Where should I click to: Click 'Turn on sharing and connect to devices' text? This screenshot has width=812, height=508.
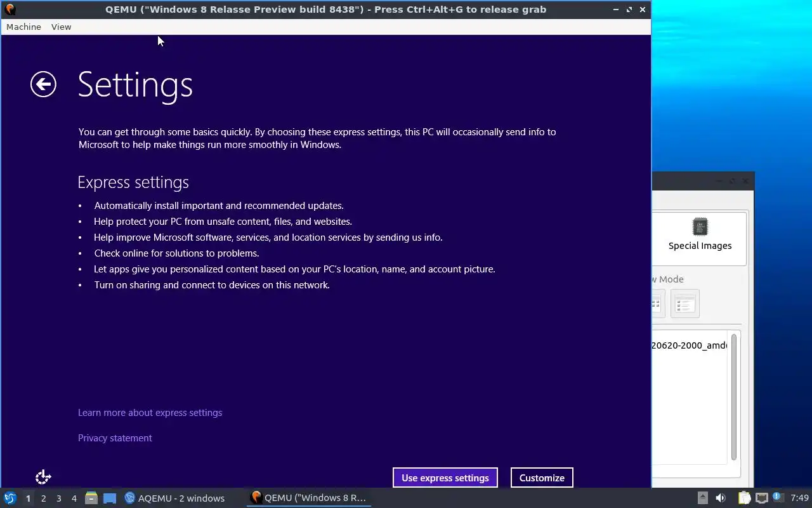click(x=212, y=285)
